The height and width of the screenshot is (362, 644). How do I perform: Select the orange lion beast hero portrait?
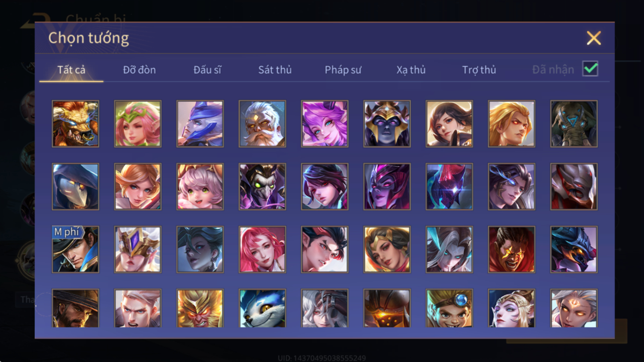coord(75,124)
